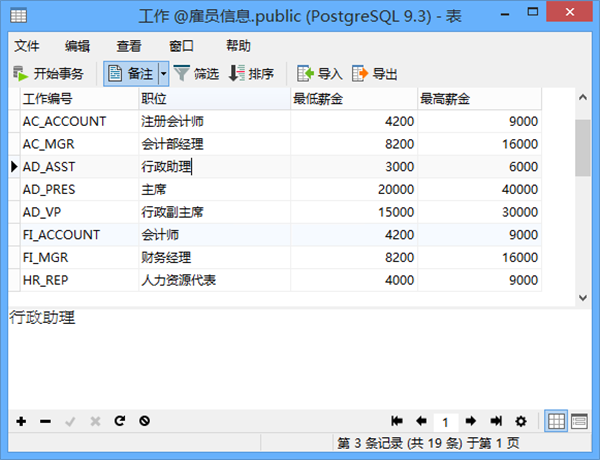600x460 pixels.
Task: Click the 开始事务 button
Action: click(49, 73)
